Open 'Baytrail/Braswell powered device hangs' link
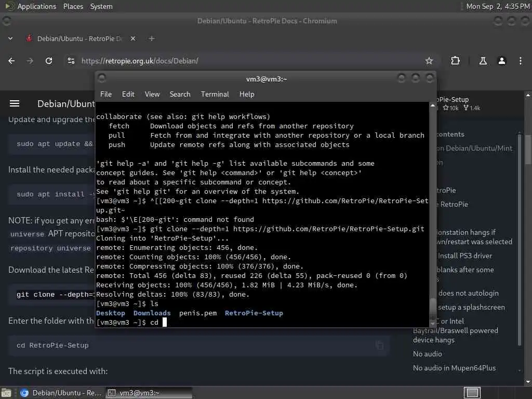This screenshot has width=532, height=399. (x=455, y=335)
